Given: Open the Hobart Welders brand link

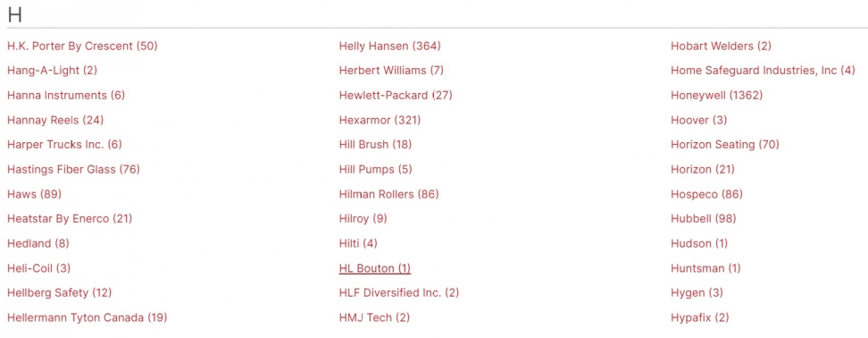Looking at the screenshot, I should [721, 46].
